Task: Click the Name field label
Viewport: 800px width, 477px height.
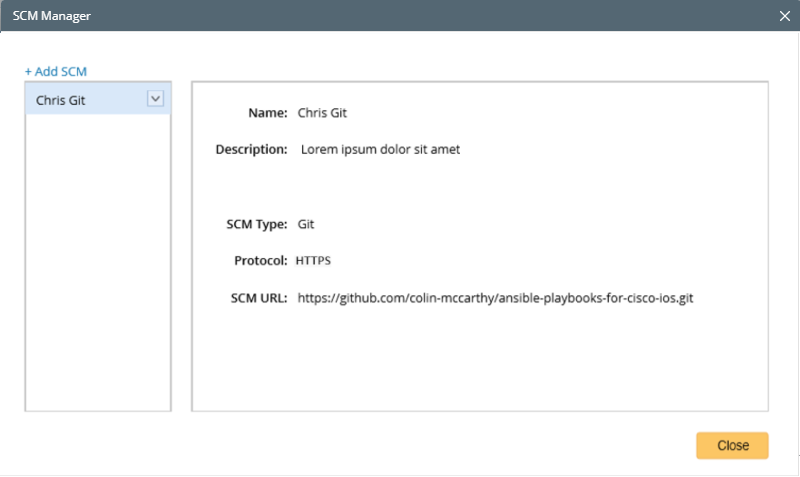Action: pos(268,113)
